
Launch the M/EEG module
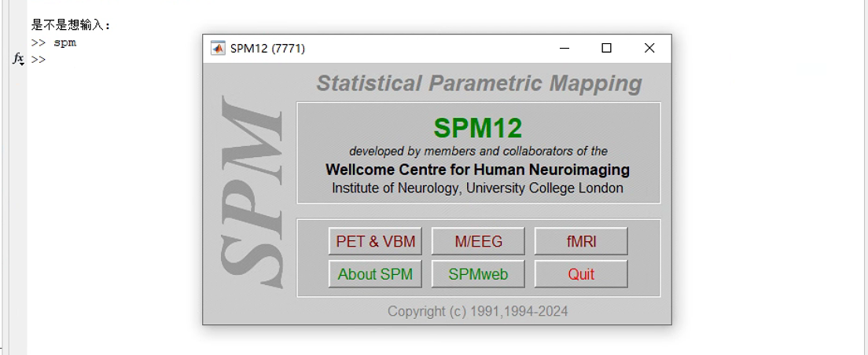coord(478,242)
